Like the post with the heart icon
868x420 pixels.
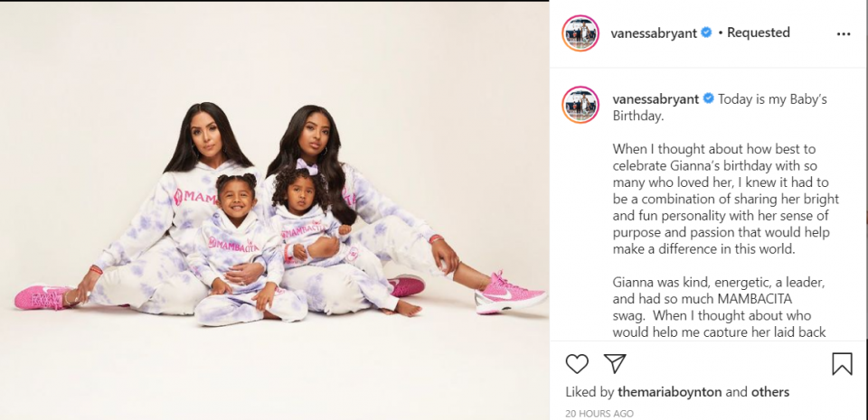click(x=577, y=364)
